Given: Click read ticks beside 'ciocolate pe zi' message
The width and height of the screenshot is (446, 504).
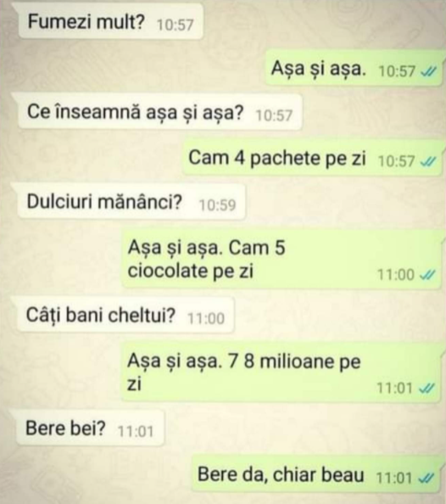Looking at the screenshot, I should pyautogui.click(x=427, y=275).
